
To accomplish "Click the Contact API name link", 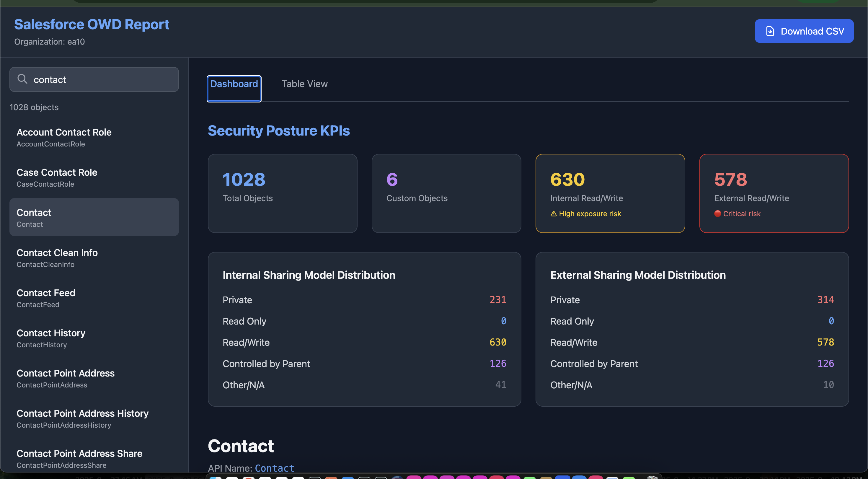I will coord(274,468).
